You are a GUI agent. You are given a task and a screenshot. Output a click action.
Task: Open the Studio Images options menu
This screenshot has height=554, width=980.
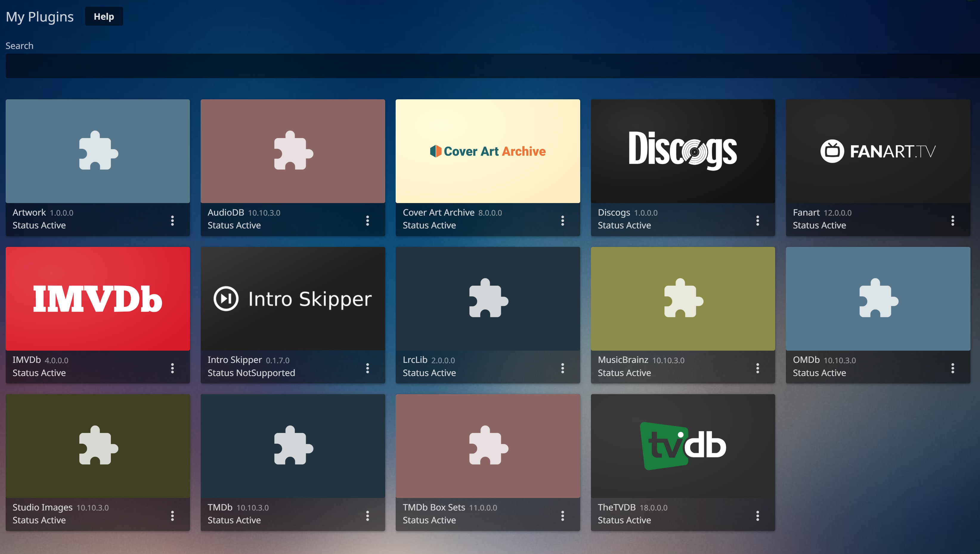pyautogui.click(x=172, y=516)
